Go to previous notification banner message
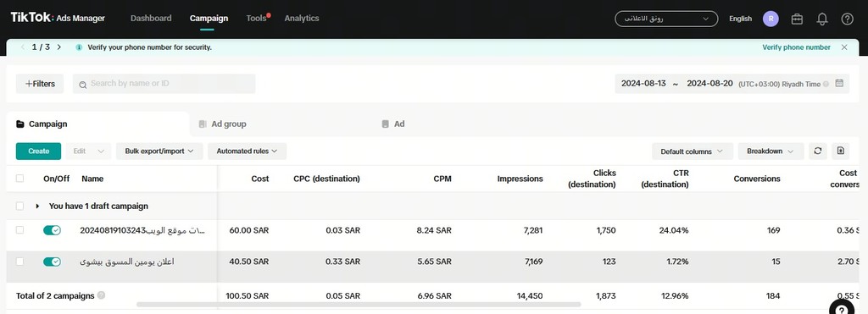Screen dimensions: 868x314 (23, 47)
